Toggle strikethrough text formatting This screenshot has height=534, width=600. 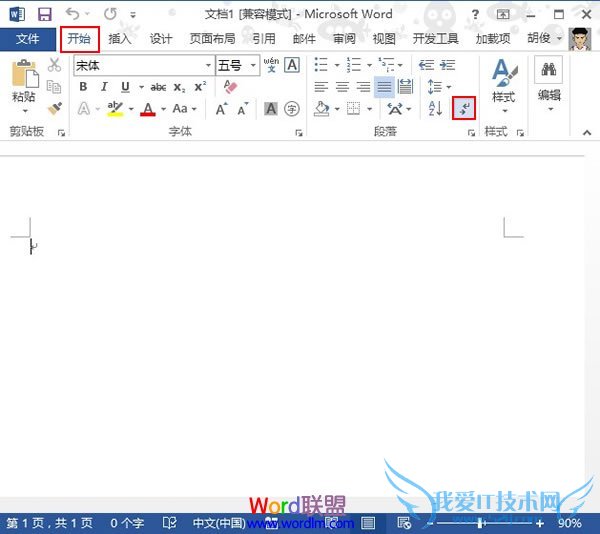click(x=158, y=87)
